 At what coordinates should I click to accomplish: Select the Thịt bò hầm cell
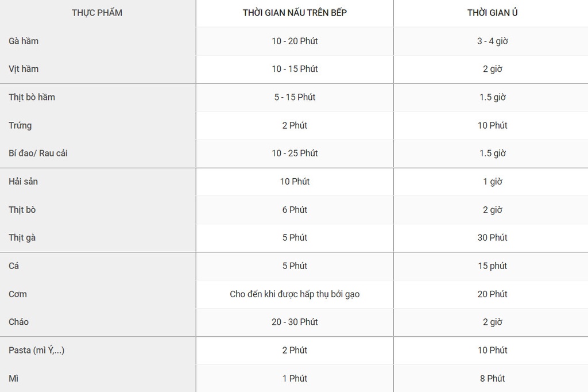32,97
